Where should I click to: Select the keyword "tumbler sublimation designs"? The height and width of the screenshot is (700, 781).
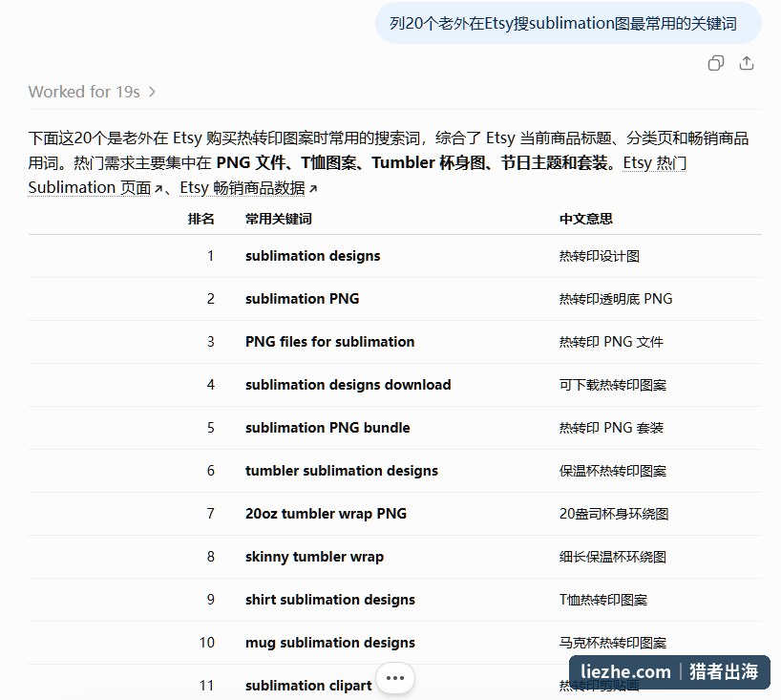pos(342,470)
